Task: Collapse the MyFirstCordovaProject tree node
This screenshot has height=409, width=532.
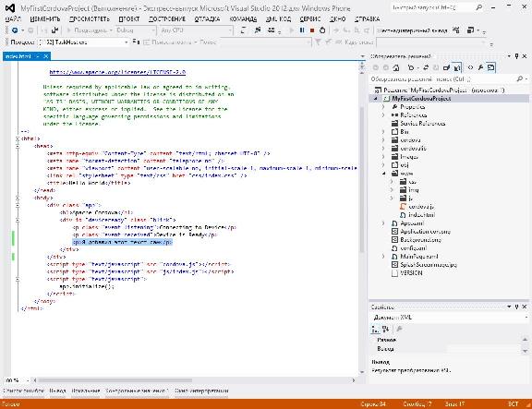Action: [x=376, y=99]
